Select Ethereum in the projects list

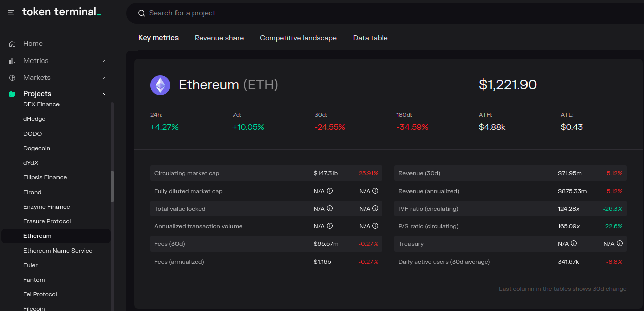[x=55, y=236]
